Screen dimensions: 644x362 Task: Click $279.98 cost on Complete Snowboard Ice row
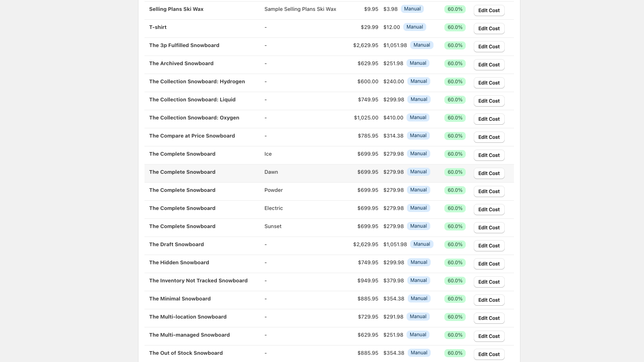tap(393, 154)
